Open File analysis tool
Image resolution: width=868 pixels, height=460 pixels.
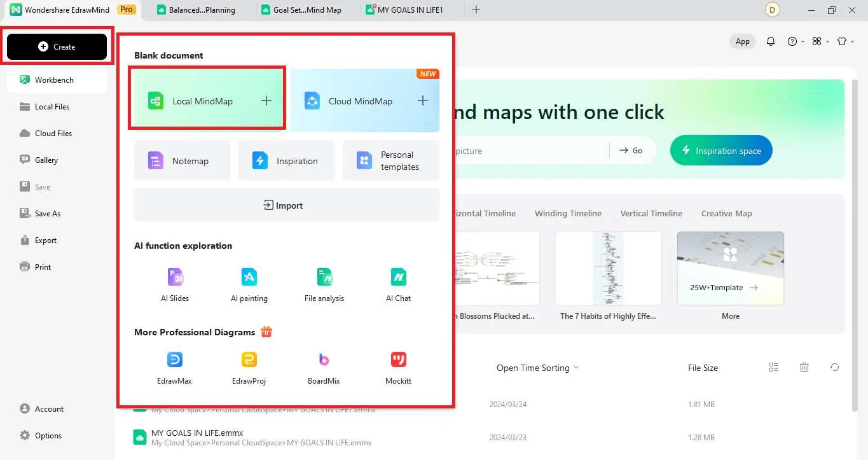pyautogui.click(x=324, y=284)
